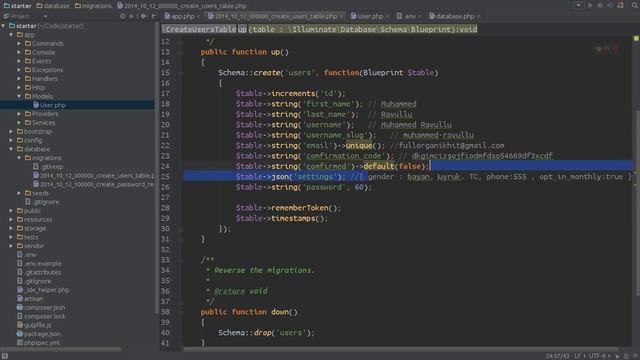Click the project tree horizontal scrollbar

click(x=61, y=349)
